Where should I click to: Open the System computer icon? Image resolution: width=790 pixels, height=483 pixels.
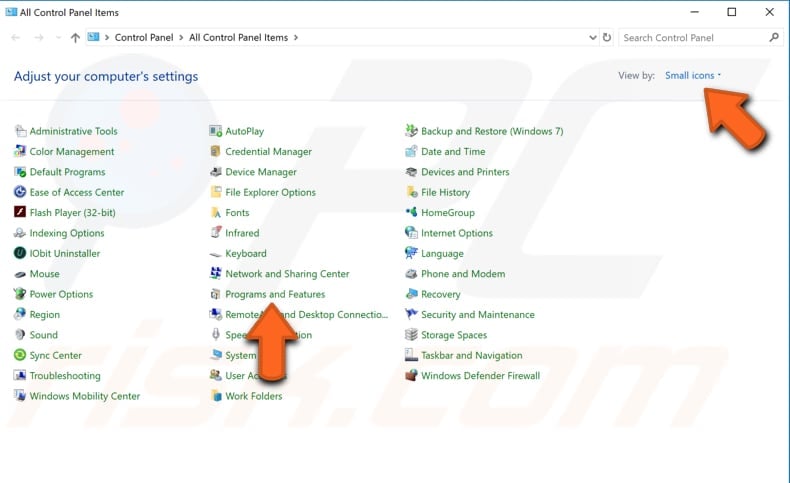(x=216, y=355)
